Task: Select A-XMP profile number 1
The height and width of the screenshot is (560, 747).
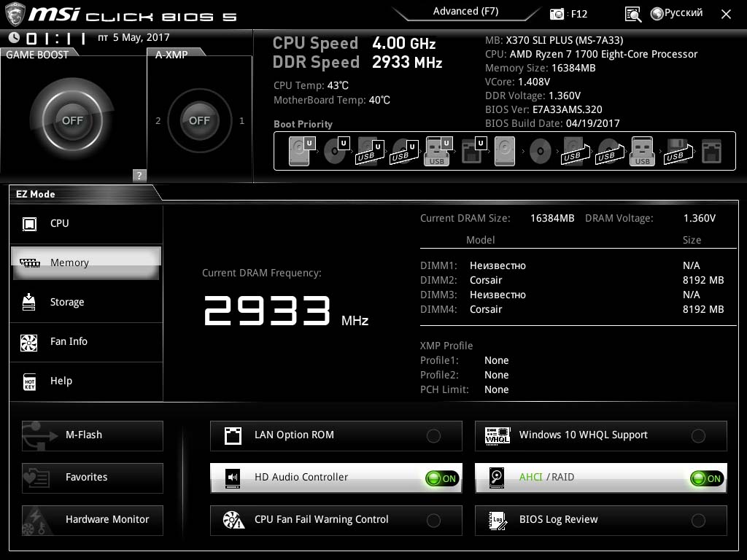Action: coord(242,121)
